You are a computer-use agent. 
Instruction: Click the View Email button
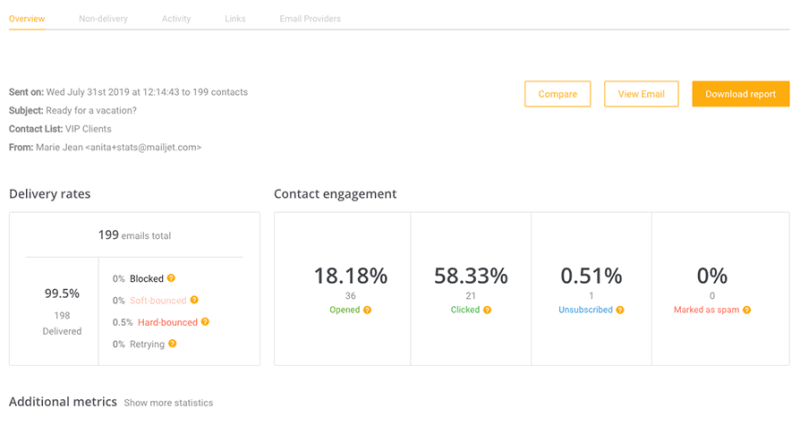641,94
